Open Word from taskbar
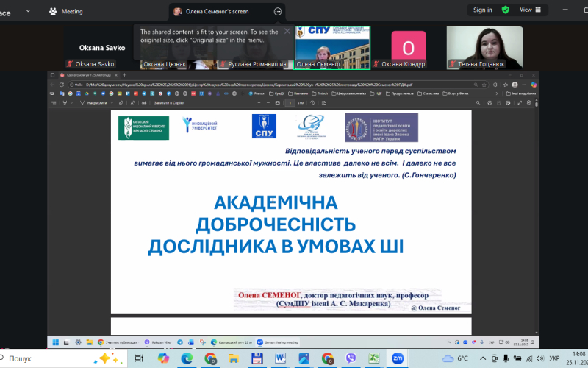This screenshot has width=588, height=368. point(280,358)
